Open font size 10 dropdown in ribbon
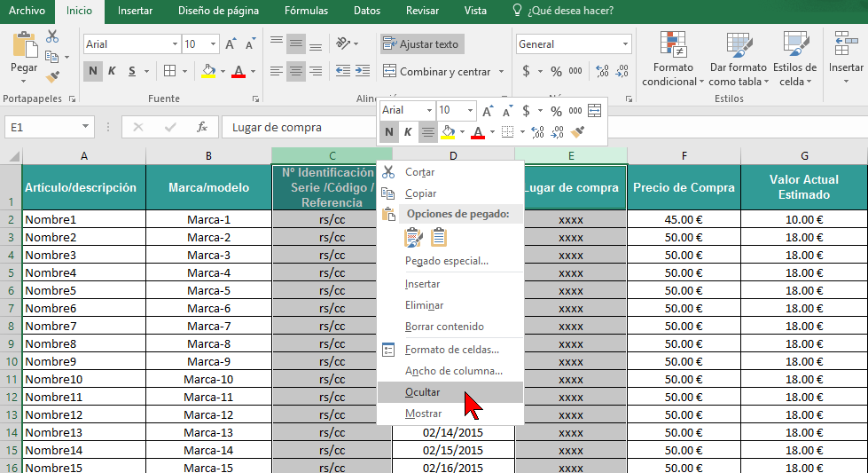Viewport: 868px width, 473px height. click(213, 44)
